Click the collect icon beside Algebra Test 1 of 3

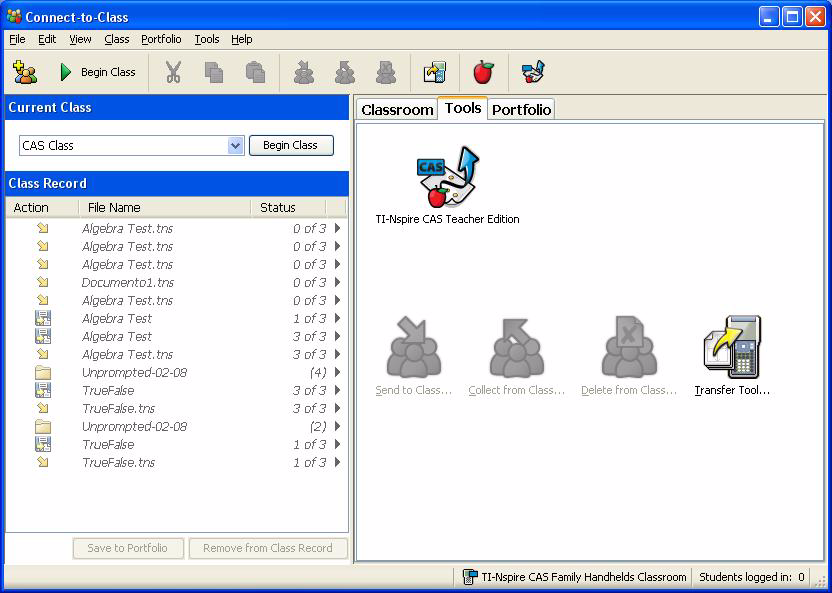[43, 318]
